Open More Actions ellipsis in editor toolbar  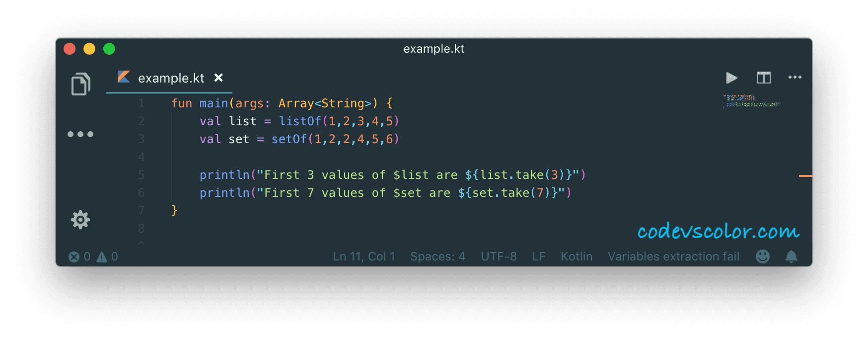pyautogui.click(x=795, y=77)
